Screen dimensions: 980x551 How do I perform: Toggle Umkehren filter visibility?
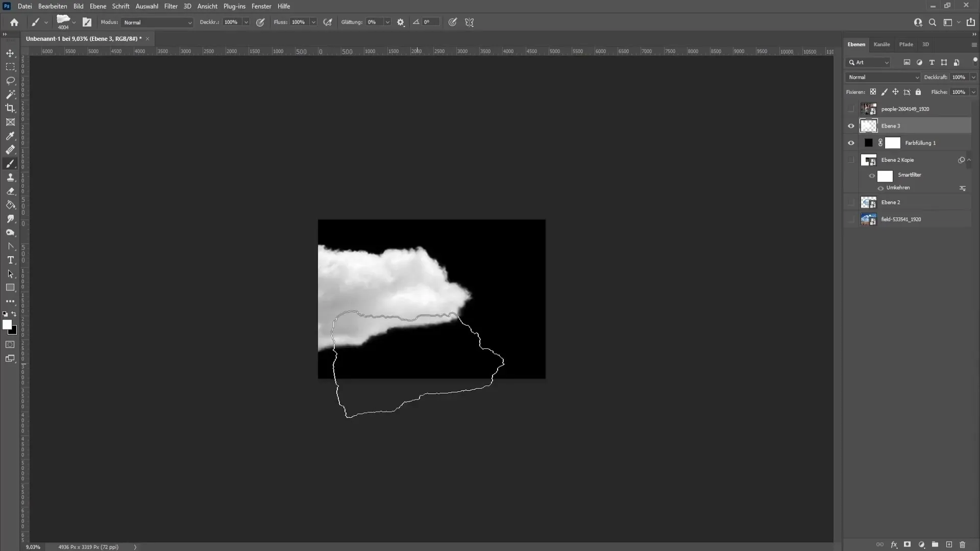click(880, 188)
